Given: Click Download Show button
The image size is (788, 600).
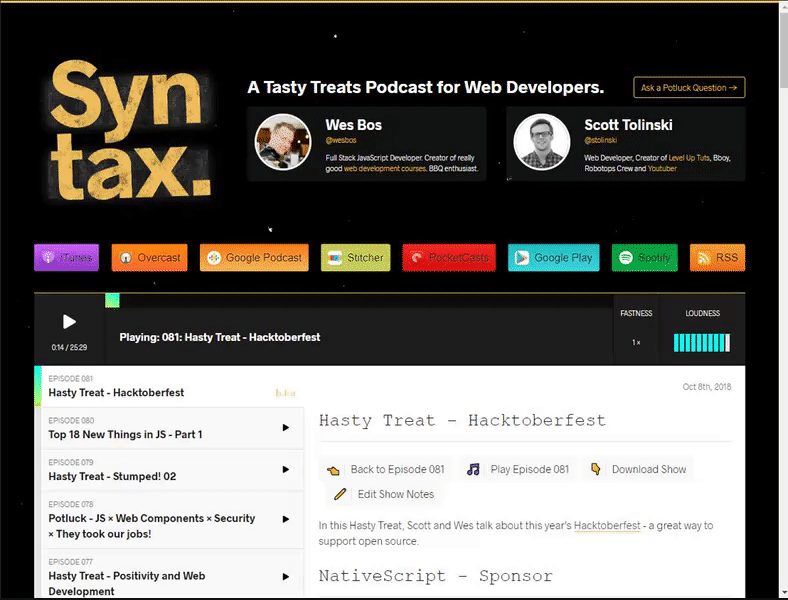Looking at the screenshot, I should point(637,469).
